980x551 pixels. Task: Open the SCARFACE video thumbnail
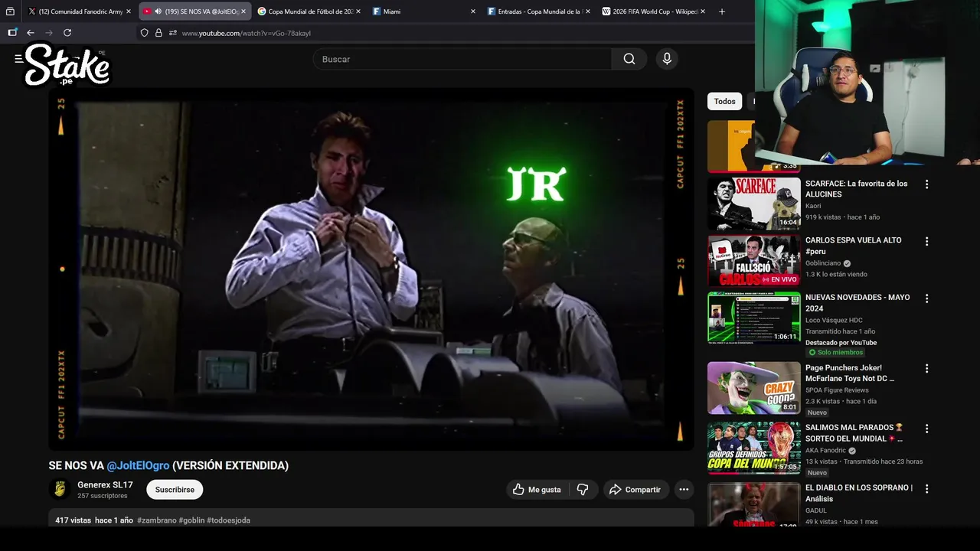coord(754,204)
